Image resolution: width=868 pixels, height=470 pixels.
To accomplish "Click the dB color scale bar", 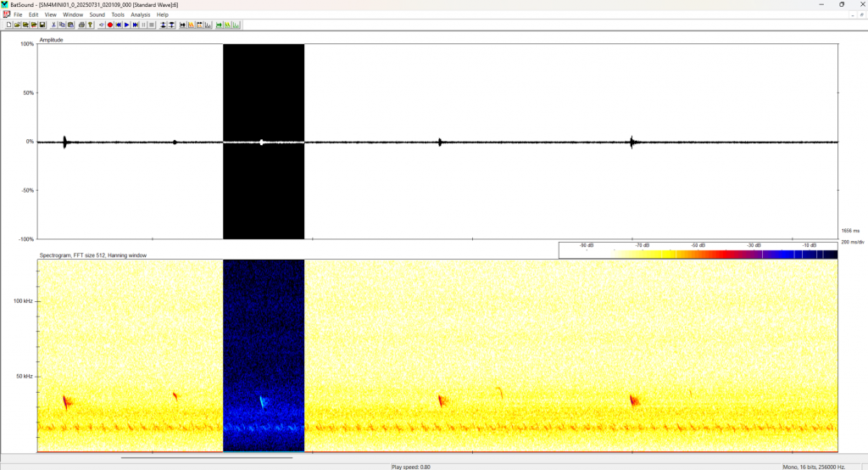I will click(x=698, y=254).
